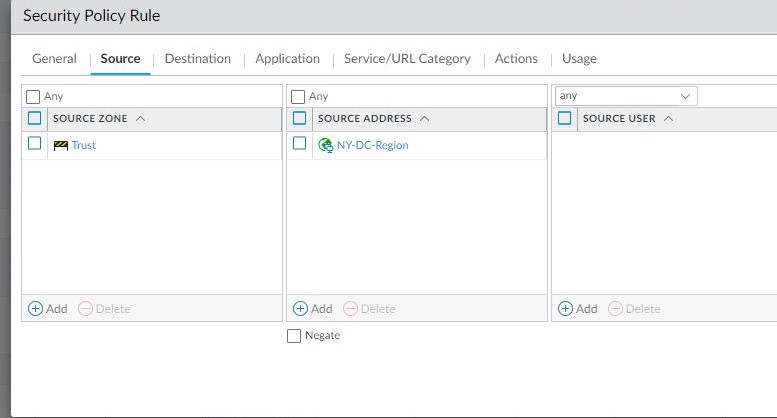Open the Service/URL Category tab
Image resolution: width=777 pixels, height=418 pixels.
(x=407, y=59)
